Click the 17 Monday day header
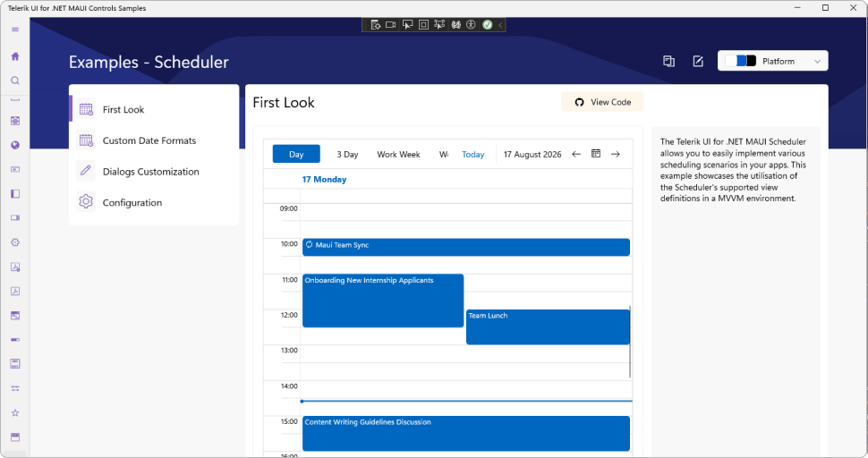Viewport: 868px width, 458px height. pyautogui.click(x=325, y=179)
